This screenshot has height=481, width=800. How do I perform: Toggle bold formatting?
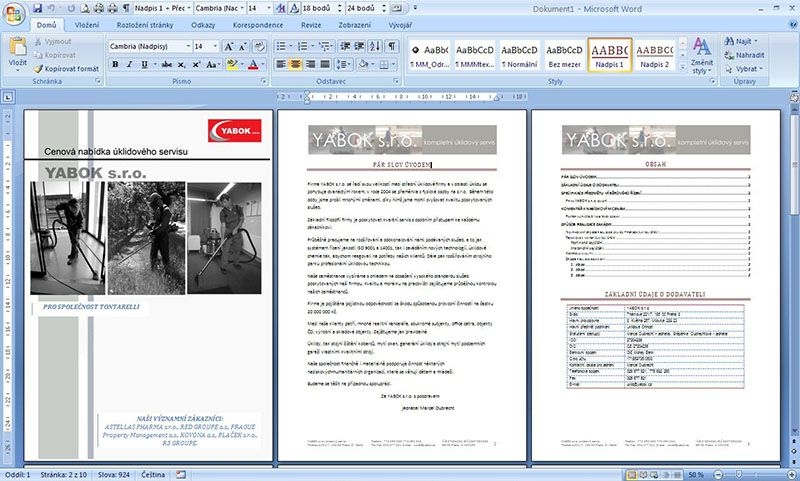coord(116,65)
